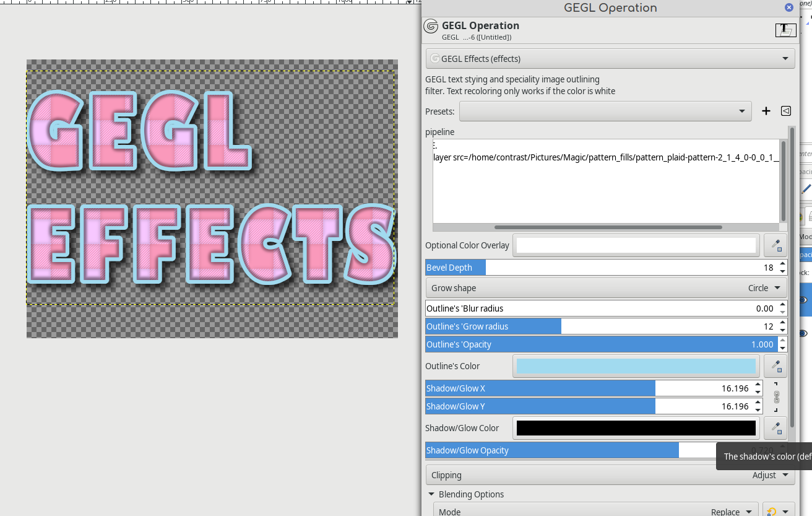Click the GEGL logo beside dialog header

(x=431, y=26)
